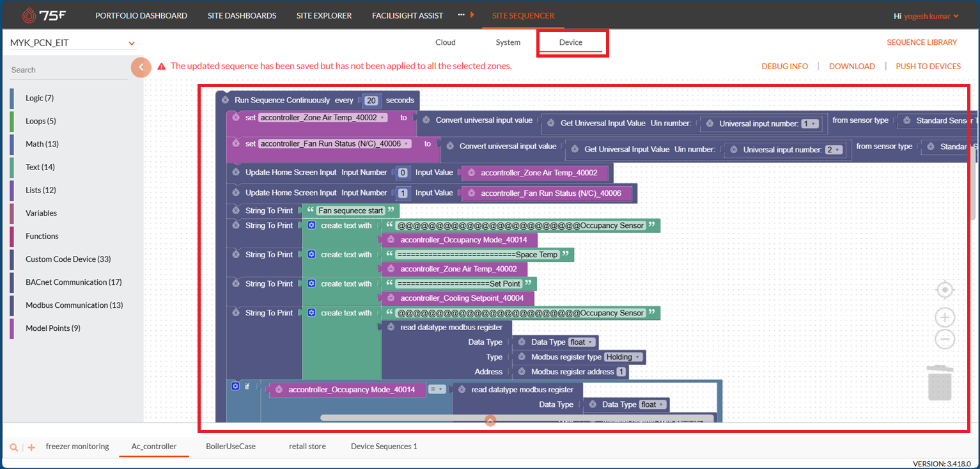Zoom out of the block workspace

click(x=945, y=339)
